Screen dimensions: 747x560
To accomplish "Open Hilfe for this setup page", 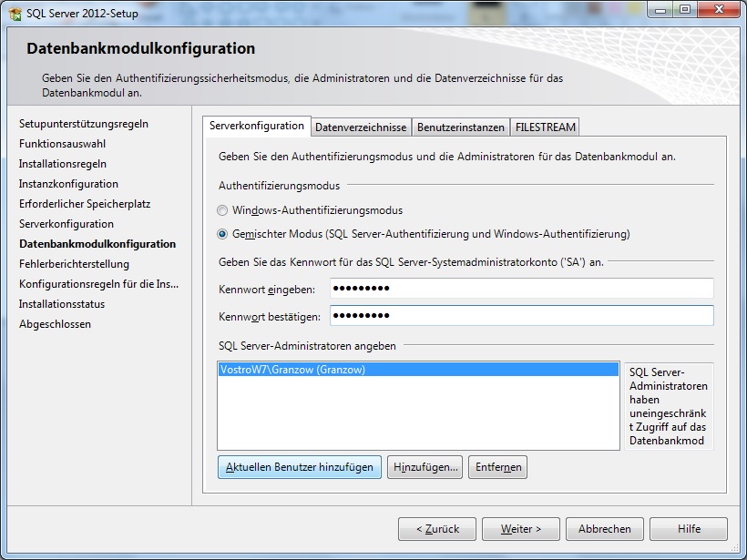I will click(689, 529).
